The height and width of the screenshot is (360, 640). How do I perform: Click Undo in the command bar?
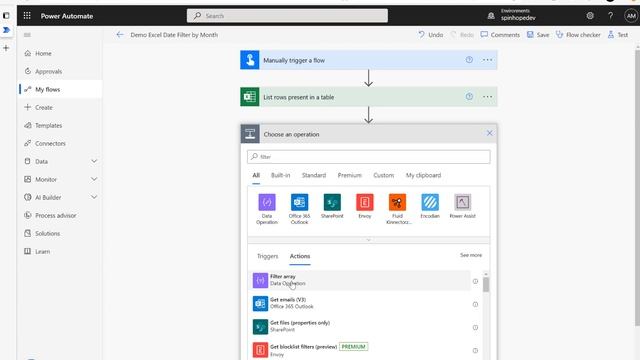point(431,35)
